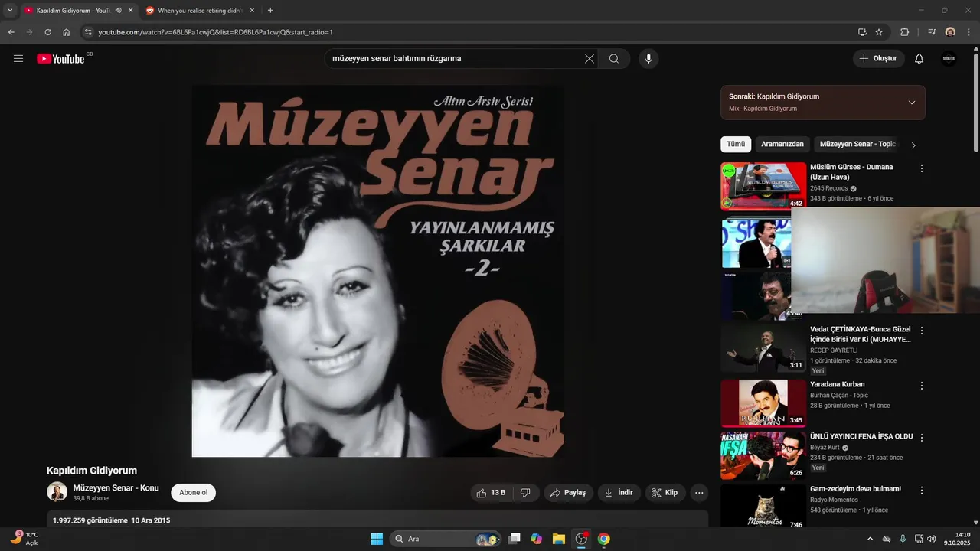Image resolution: width=980 pixels, height=551 pixels.
Task: Open ÜNLÜ YAYINCI FENA İFŞA OLDU title
Action: point(861,436)
